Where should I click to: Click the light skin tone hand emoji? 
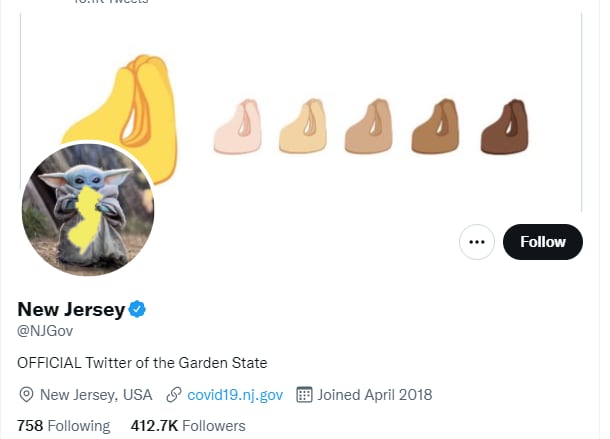[238, 127]
